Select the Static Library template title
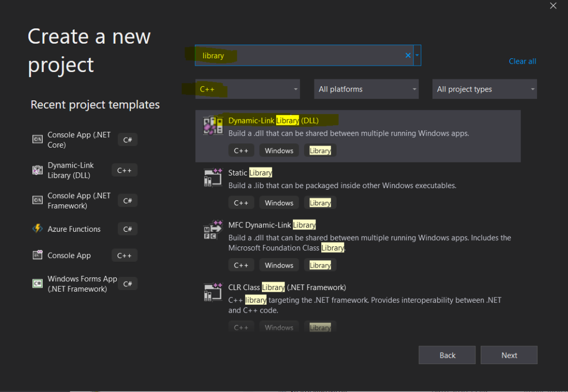The height and width of the screenshot is (392, 568). click(250, 173)
